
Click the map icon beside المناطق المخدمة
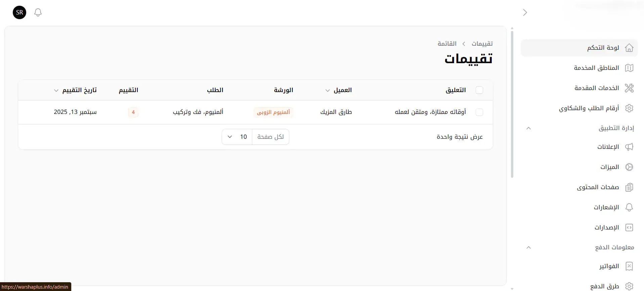[x=629, y=68]
